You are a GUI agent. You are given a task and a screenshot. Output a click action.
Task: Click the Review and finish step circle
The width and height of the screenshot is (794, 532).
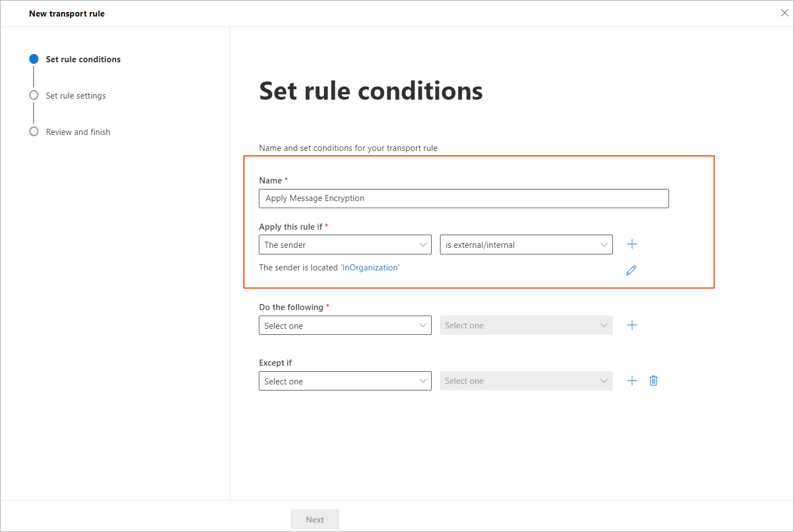click(x=34, y=131)
